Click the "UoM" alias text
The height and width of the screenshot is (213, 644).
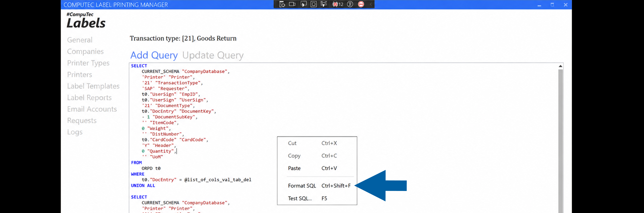156,157
